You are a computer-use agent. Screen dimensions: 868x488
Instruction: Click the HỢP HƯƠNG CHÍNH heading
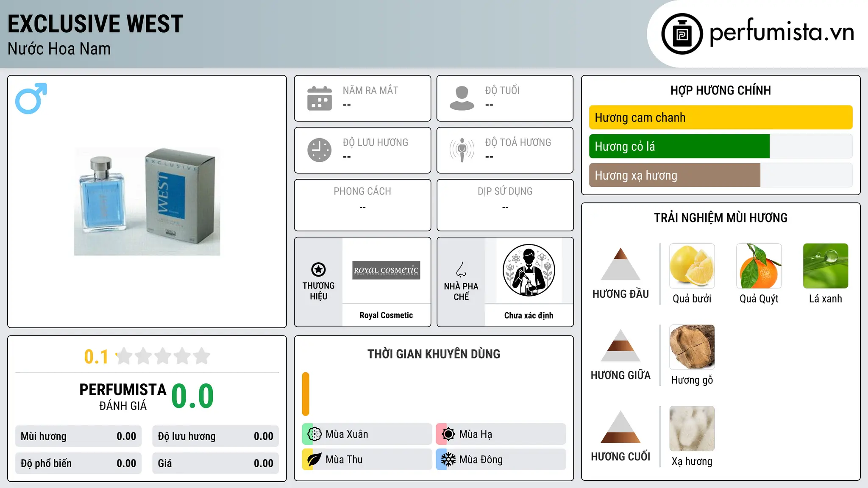click(721, 90)
